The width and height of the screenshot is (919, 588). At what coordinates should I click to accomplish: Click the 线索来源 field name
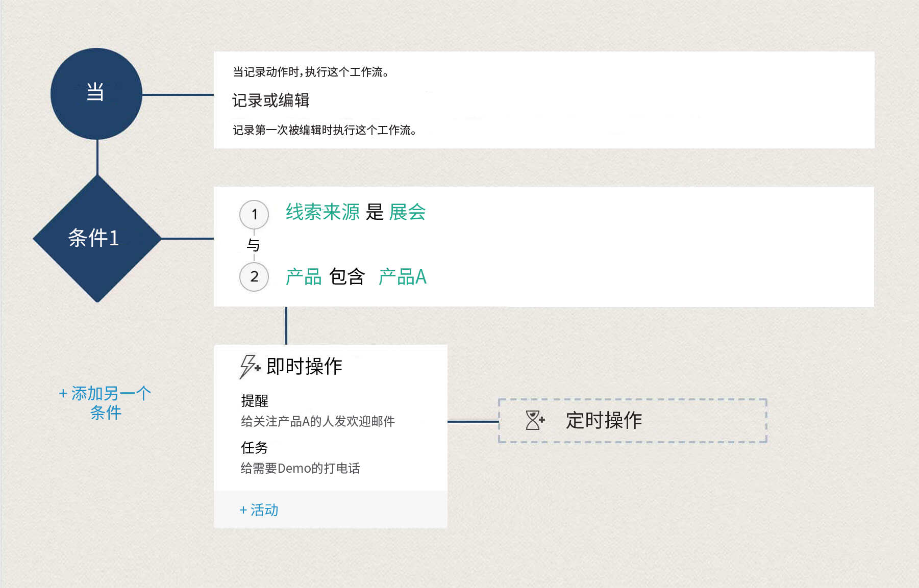322,212
